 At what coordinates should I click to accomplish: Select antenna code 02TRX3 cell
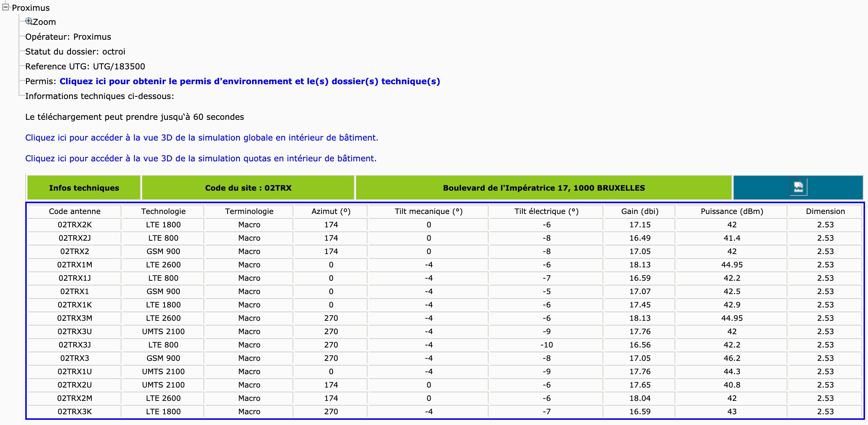pyautogui.click(x=75, y=358)
